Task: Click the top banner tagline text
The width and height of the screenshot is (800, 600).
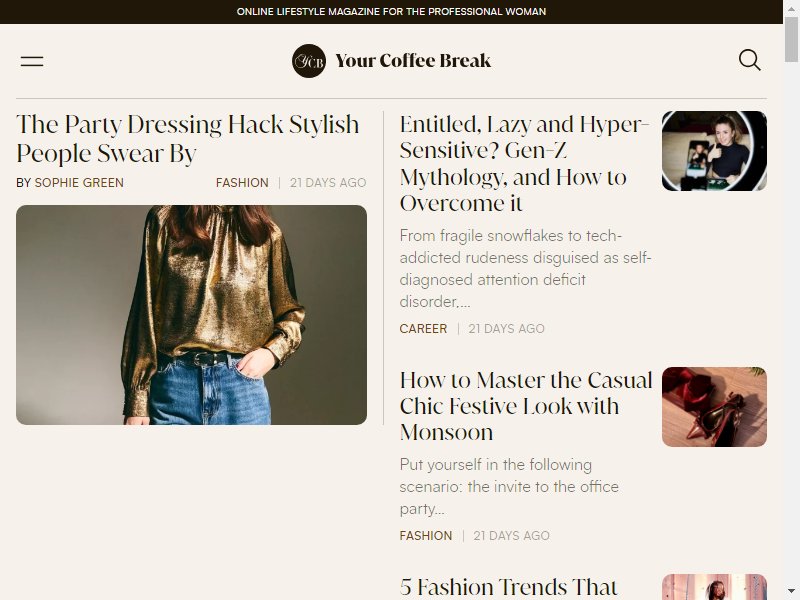Action: click(x=391, y=12)
